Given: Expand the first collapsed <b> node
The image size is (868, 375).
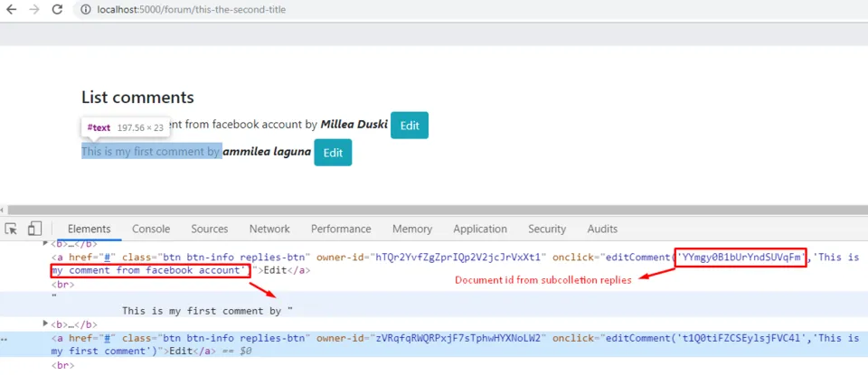Looking at the screenshot, I should point(46,243).
